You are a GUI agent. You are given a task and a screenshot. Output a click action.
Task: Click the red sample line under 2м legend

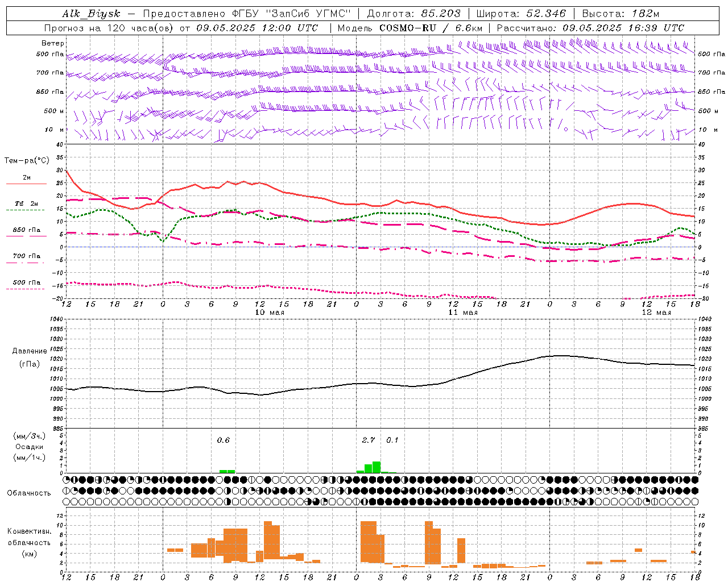(x=26, y=184)
